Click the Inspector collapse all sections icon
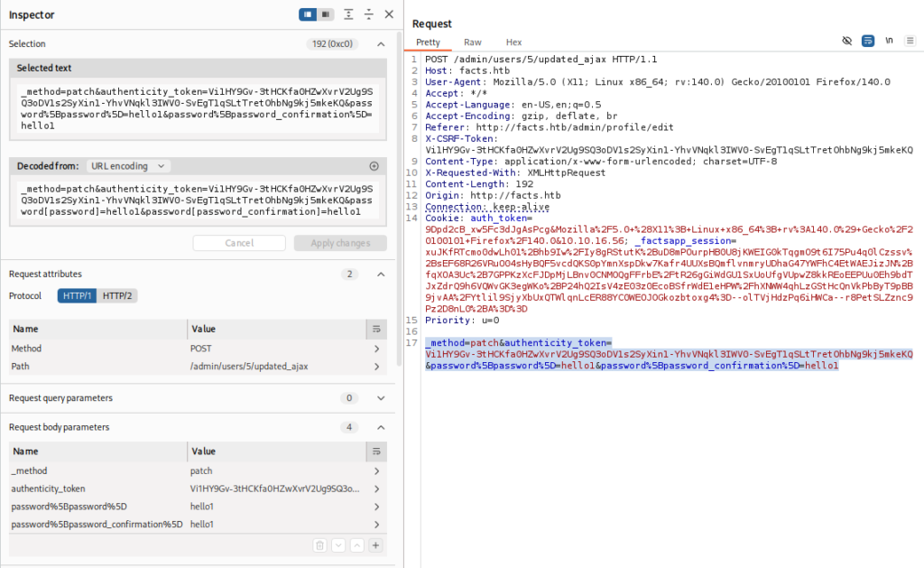This screenshot has width=924, height=568. 368,14
